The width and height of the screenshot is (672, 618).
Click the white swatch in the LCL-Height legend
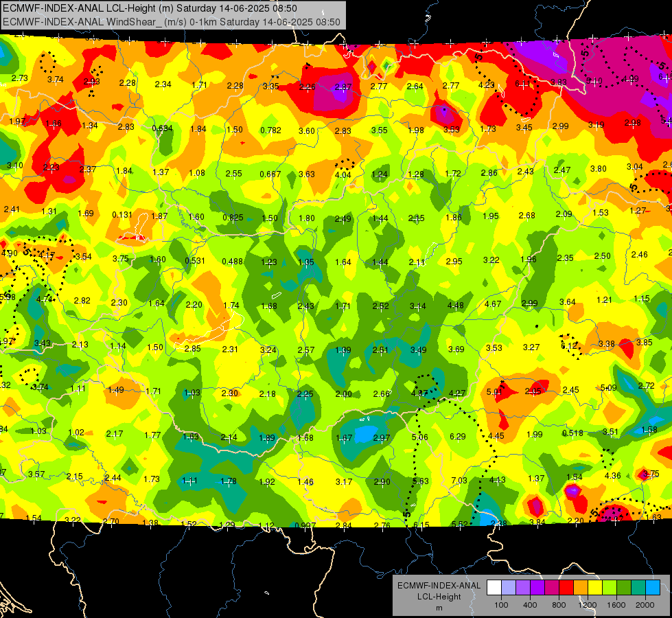click(494, 587)
